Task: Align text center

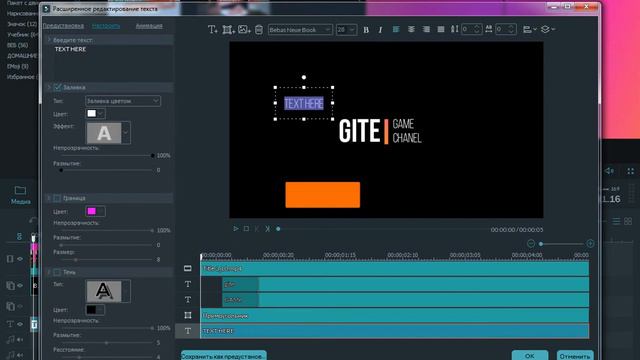Action: [411, 29]
